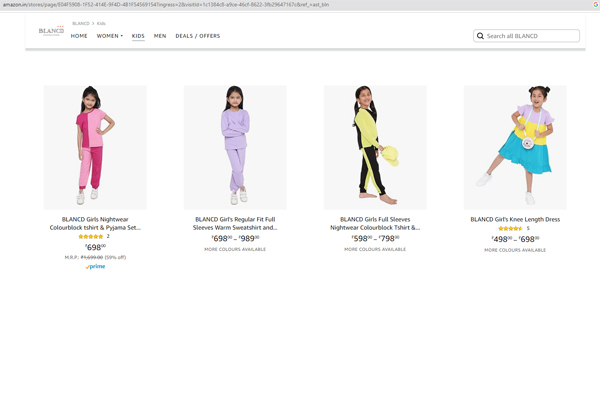
Task: Click star rating of Nightwear Colourblock Pyjama Set
Action: pos(90,236)
